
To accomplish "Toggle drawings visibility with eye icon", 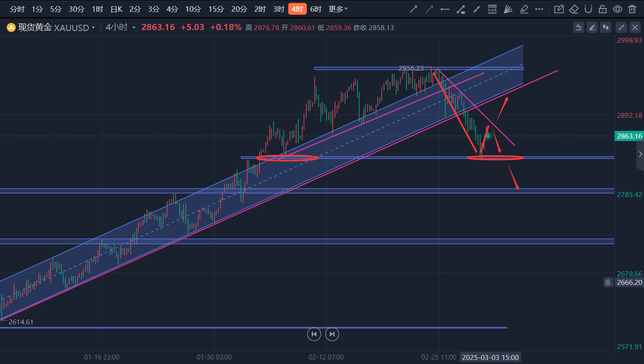I will [x=617, y=9].
